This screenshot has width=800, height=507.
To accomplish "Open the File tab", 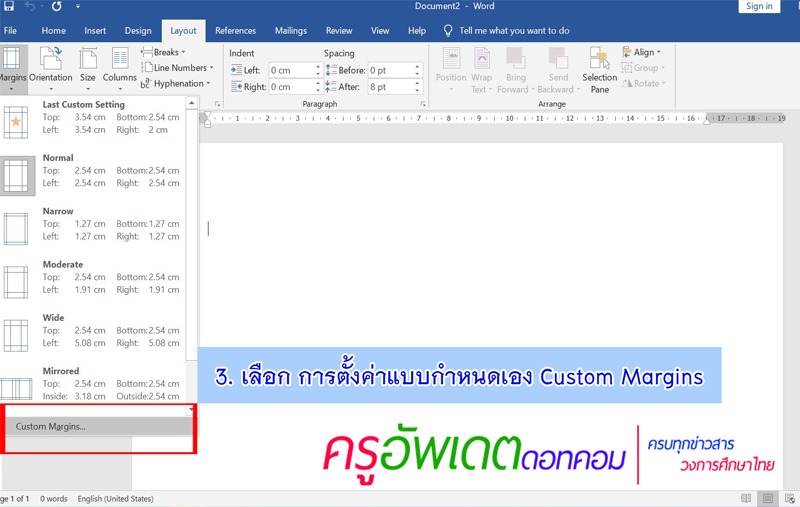I will tap(10, 31).
